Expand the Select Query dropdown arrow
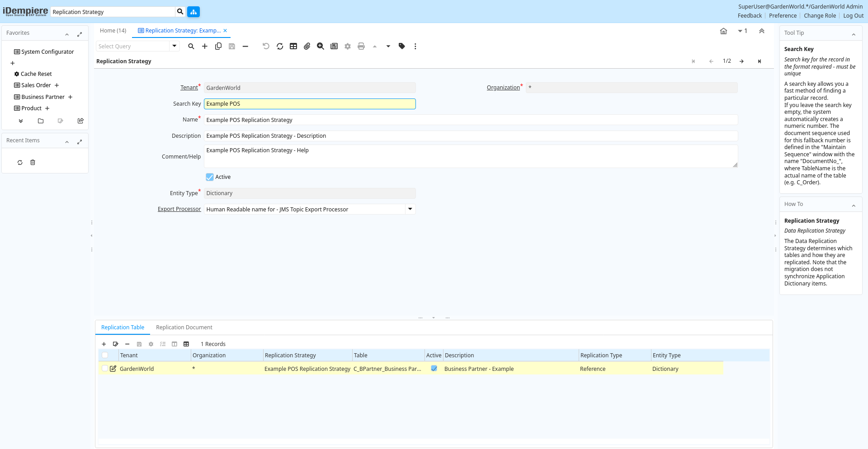The width and height of the screenshot is (868, 449). point(175,46)
